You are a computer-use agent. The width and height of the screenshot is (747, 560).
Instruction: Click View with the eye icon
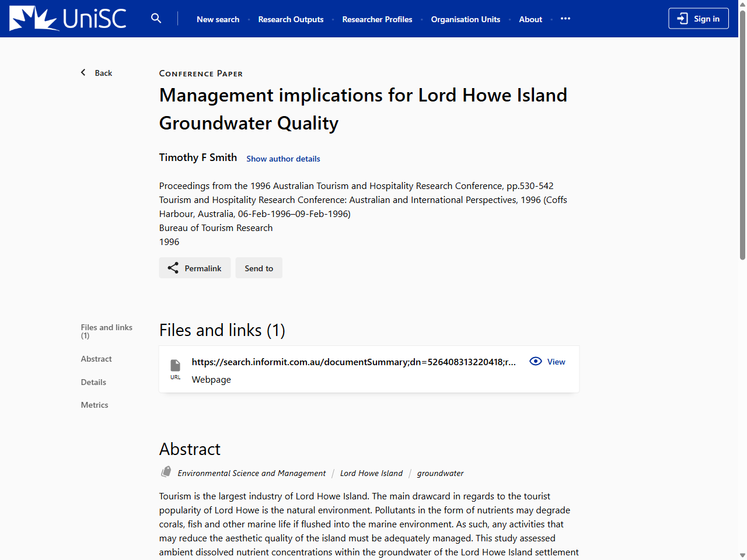(547, 362)
